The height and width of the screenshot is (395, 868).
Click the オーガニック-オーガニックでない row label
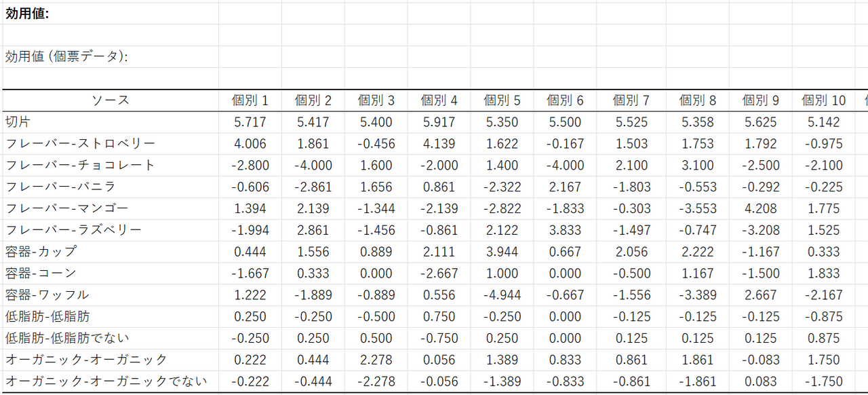[x=106, y=381]
